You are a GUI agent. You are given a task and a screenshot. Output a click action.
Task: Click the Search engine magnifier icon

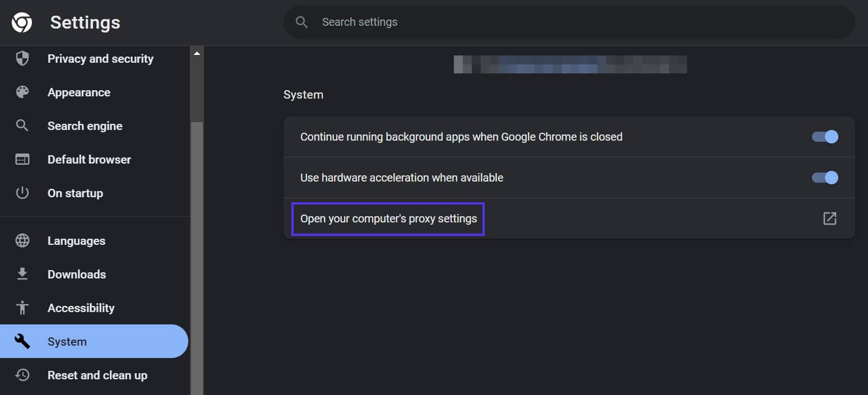click(22, 126)
